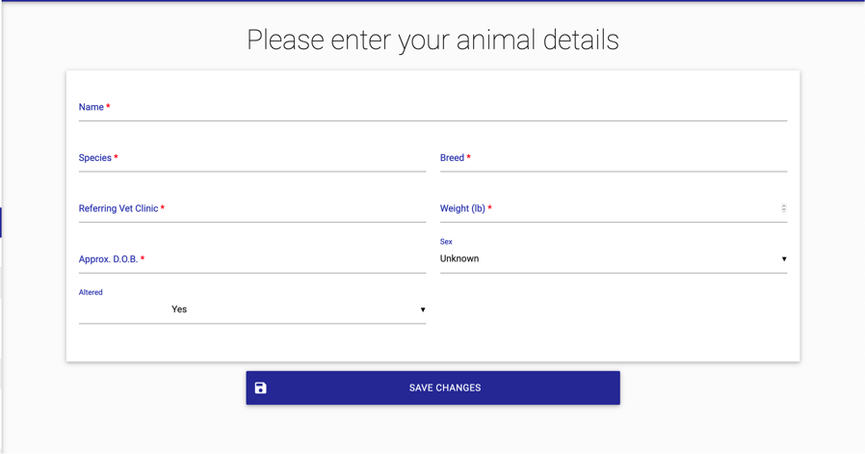Click the floppy disk save icon

(261, 388)
